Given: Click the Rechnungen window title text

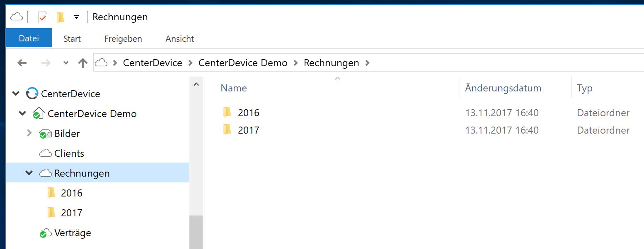Looking at the screenshot, I should [120, 17].
